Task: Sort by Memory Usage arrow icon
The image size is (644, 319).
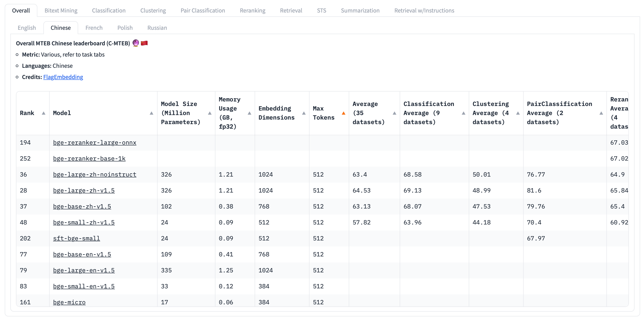Action: tap(249, 113)
